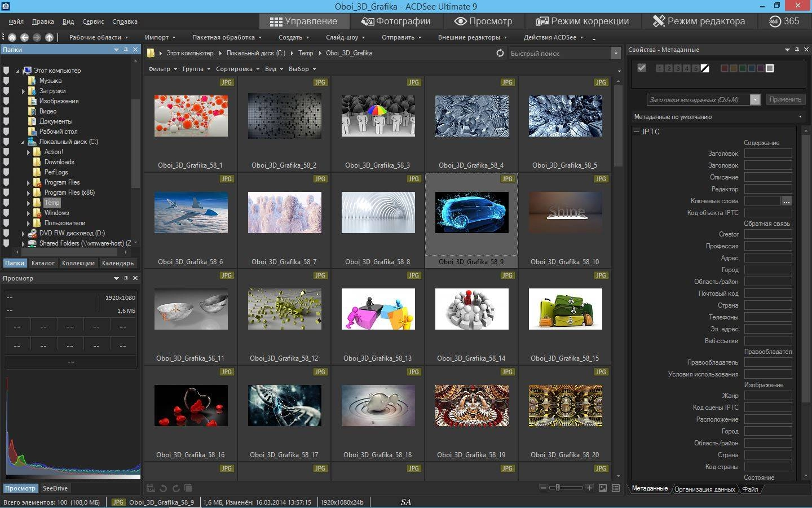Navigate forward with the right arrow icon
The image size is (812, 508).
[37, 37]
